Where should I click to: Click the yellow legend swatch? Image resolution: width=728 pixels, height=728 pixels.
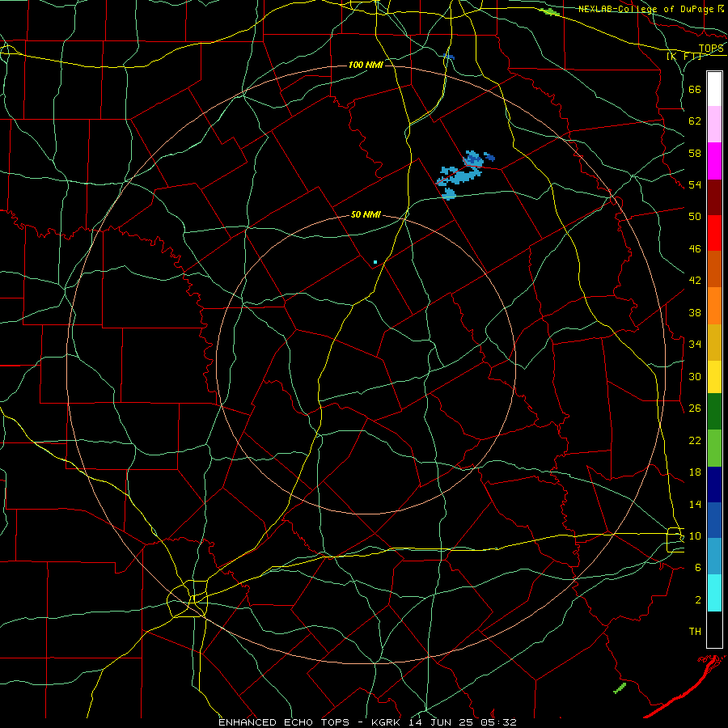714,376
